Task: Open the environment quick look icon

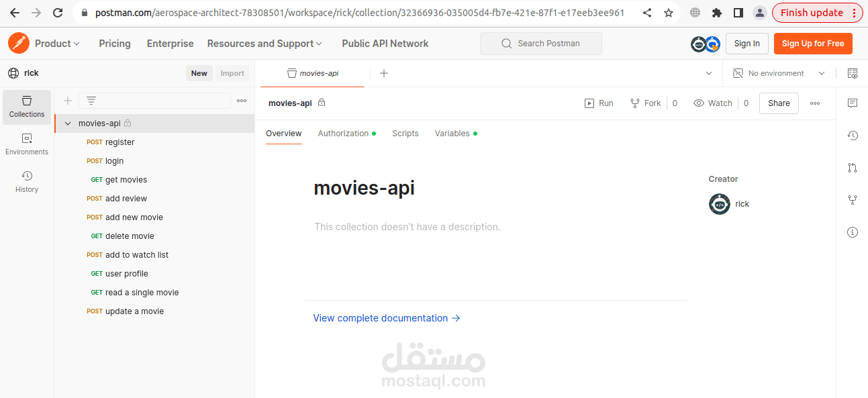Action: [x=853, y=73]
